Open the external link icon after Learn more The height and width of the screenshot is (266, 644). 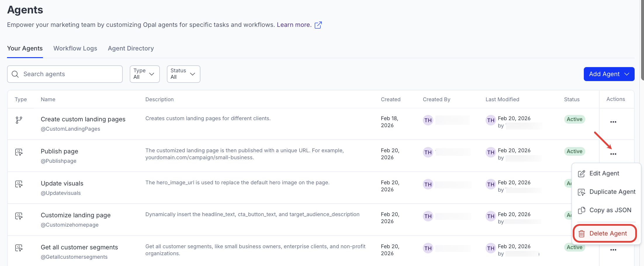click(318, 25)
